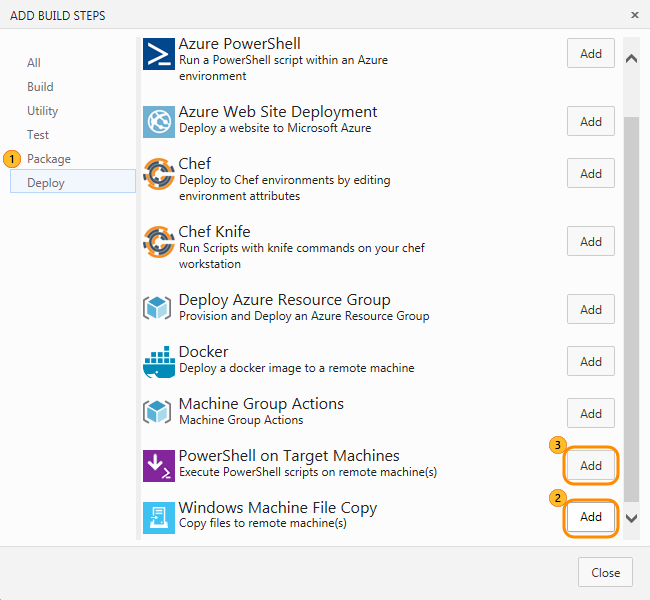
Task: Click 'Provision and Deploy an Azure Resource Group' text
Action: (304, 316)
